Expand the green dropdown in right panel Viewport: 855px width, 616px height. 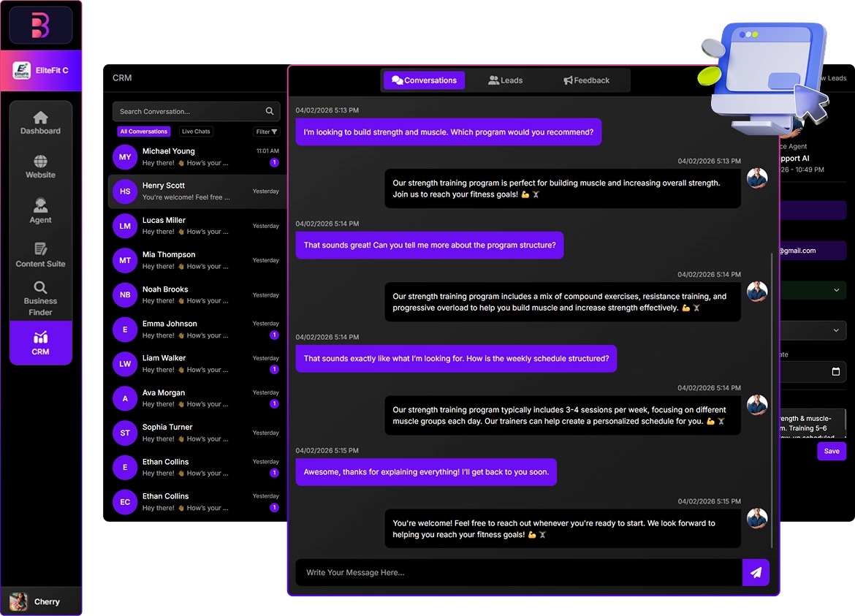click(x=836, y=290)
